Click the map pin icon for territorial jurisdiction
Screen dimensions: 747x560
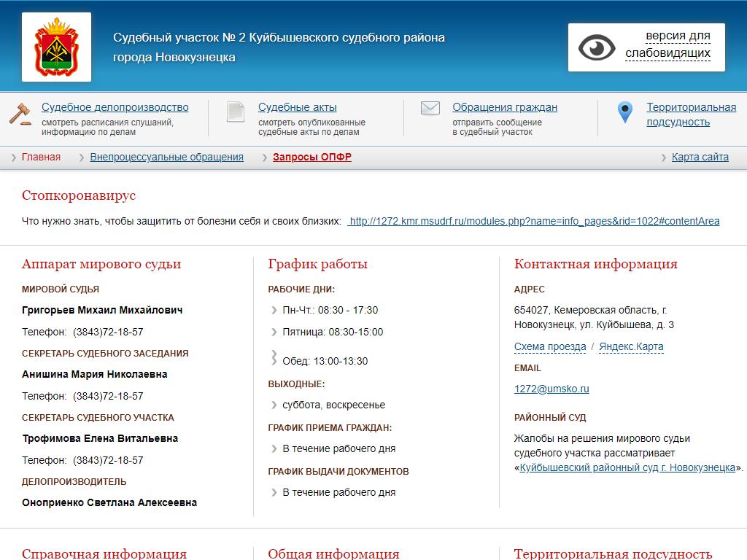coord(624,112)
